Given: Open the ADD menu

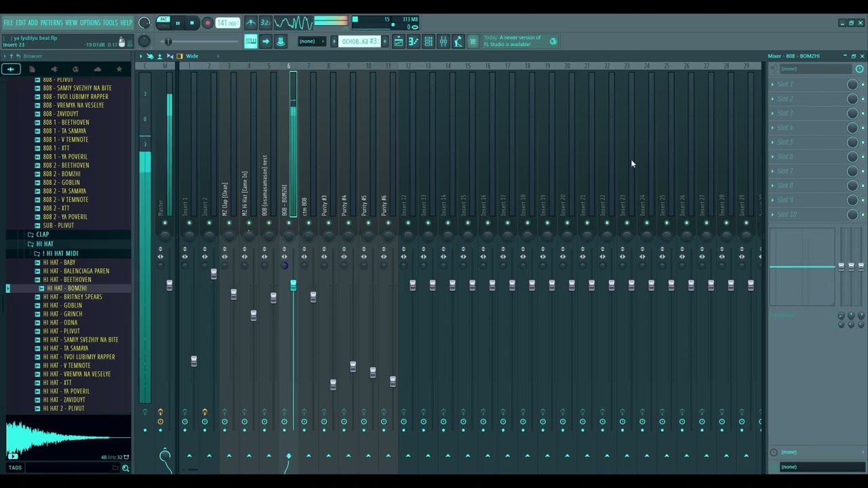Looking at the screenshot, I should point(33,22).
